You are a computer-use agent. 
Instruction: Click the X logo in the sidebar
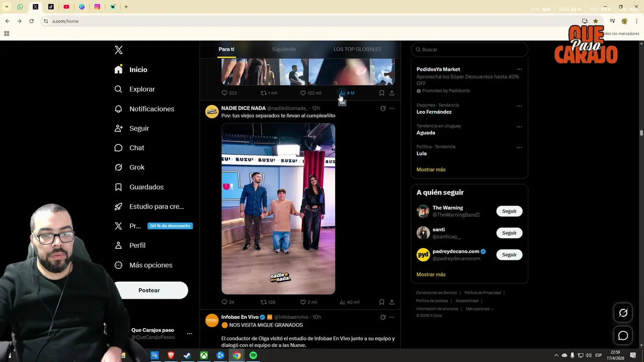click(x=119, y=50)
